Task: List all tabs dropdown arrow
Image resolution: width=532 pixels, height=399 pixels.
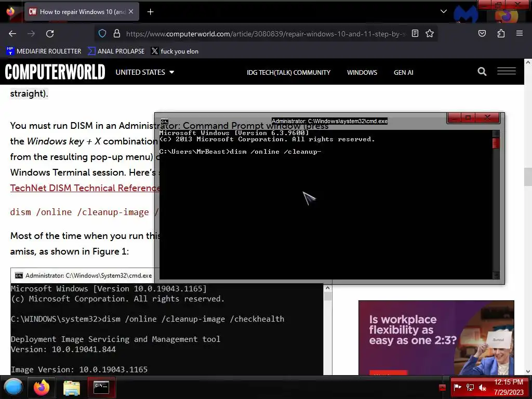Action: point(444,11)
